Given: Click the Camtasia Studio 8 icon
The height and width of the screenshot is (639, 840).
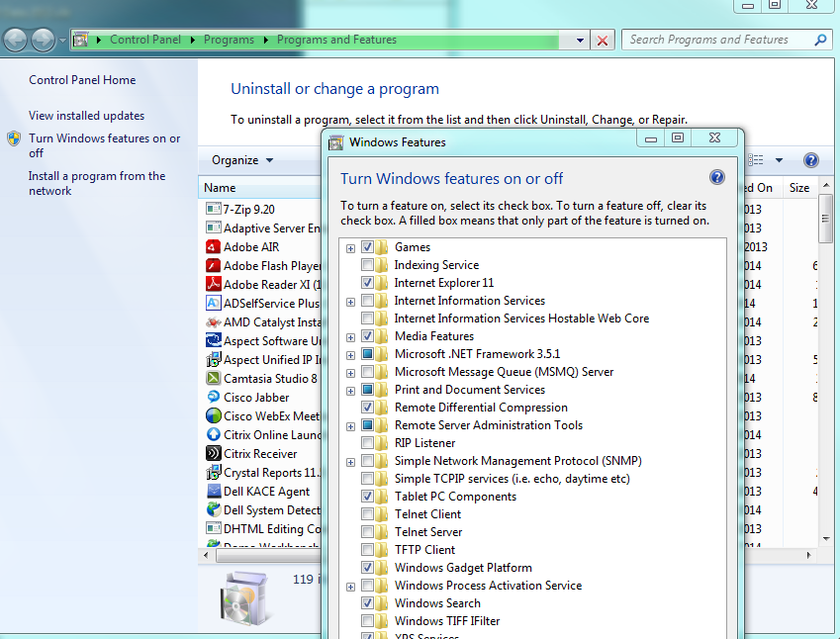Looking at the screenshot, I should pos(213,378).
